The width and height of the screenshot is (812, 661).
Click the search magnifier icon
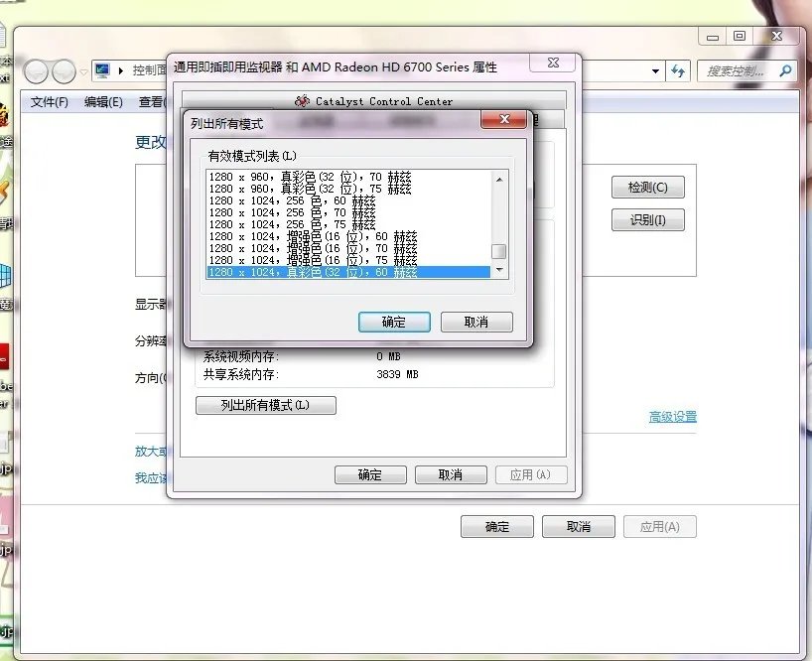785,71
